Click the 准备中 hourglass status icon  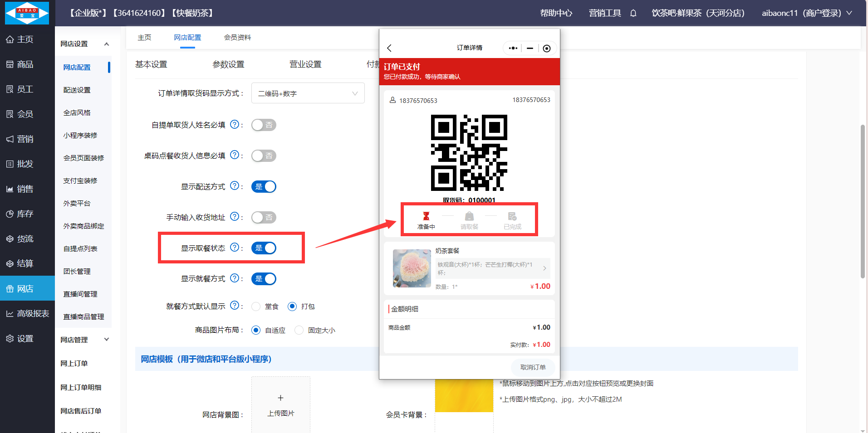[x=426, y=216]
